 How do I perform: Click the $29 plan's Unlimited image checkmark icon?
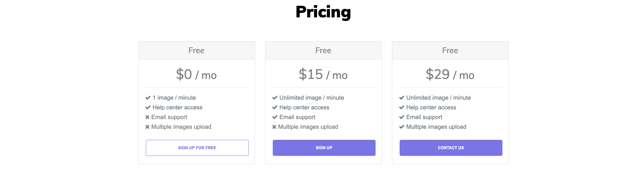402,98
